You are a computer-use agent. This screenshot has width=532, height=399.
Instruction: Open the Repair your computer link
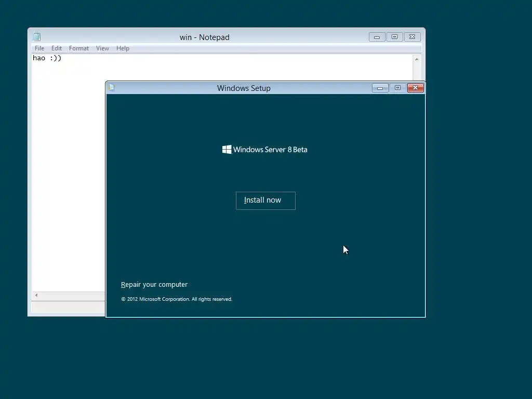coord(154,284)
